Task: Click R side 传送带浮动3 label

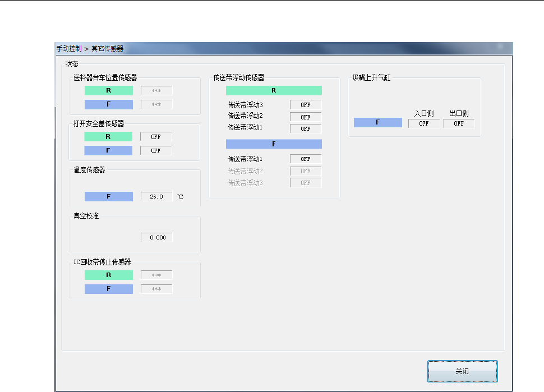Action: click(245, 105)
